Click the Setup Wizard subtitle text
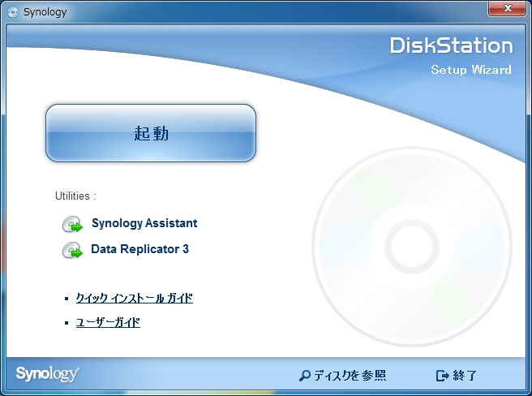 (x=471, y=70)
